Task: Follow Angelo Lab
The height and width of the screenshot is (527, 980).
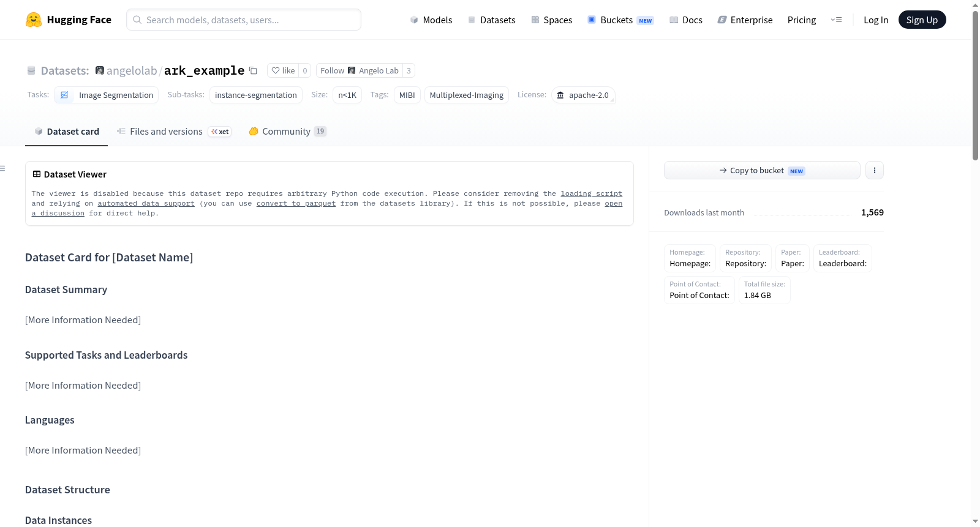Action: (360, 70)
